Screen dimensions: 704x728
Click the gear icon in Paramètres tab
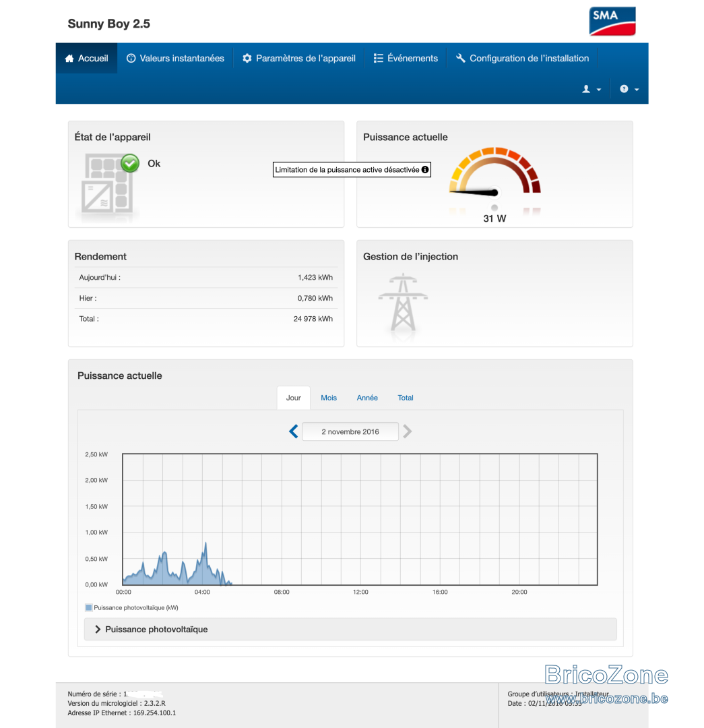click(x=247, y=58)
